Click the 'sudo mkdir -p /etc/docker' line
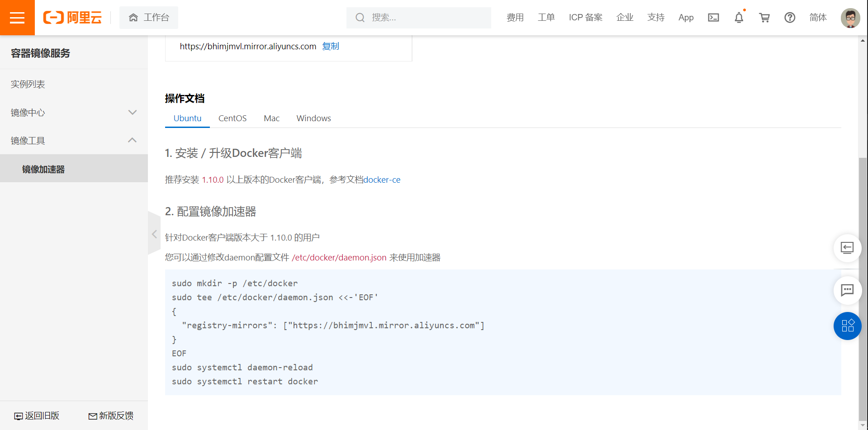Image resolution: width=868 pixels, height=430 pixels. pos(235,283)
